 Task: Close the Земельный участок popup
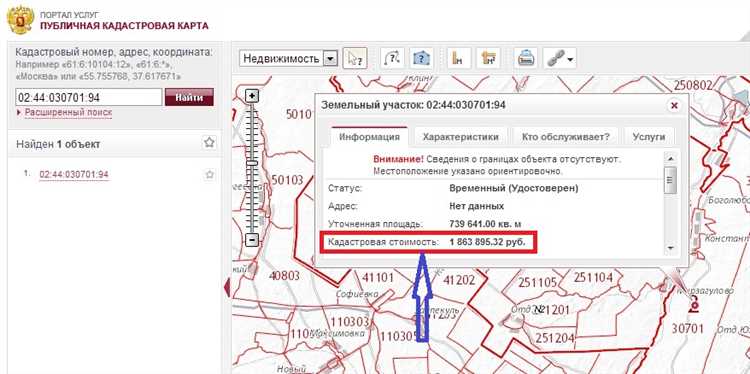click(x=674, y=105)
